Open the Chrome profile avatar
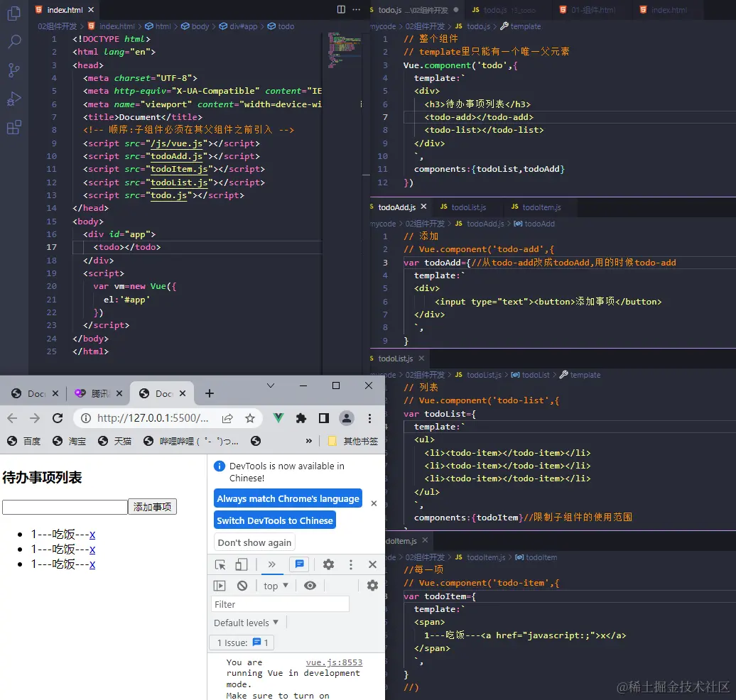 [x=347, y=418]
